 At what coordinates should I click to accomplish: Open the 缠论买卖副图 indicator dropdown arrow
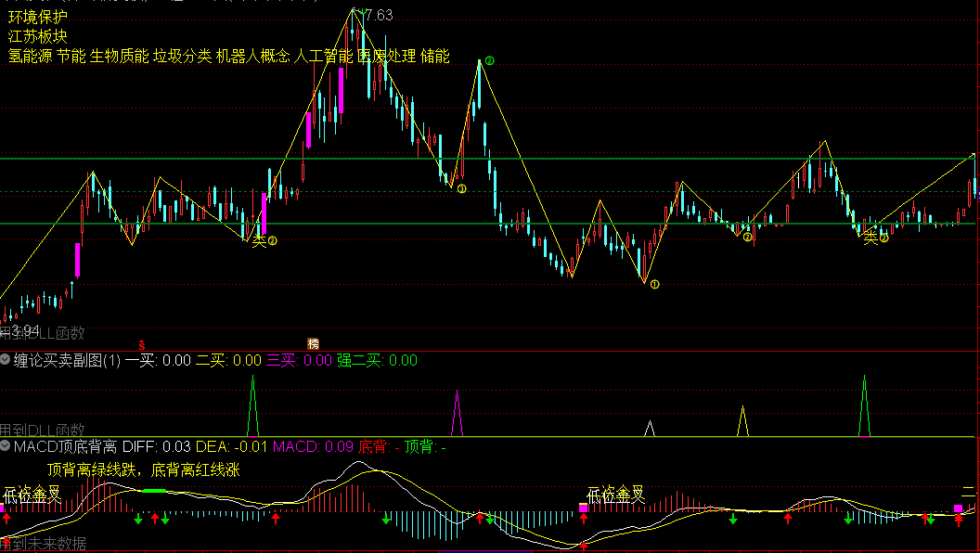point(5,359)
